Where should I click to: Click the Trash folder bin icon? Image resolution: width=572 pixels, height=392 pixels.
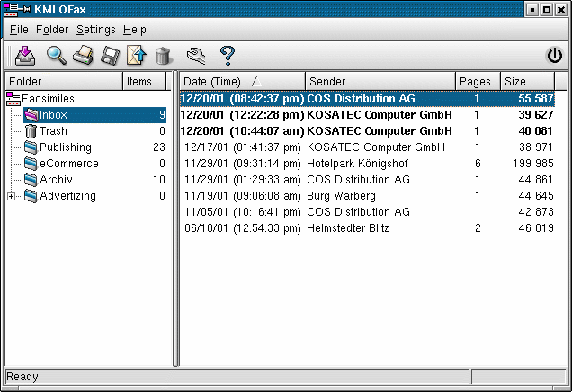[x=31, y=131]
